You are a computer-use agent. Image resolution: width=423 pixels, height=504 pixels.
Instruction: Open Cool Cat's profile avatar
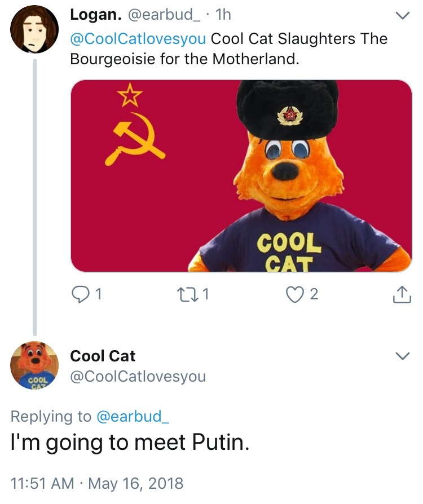pos(34,365)
